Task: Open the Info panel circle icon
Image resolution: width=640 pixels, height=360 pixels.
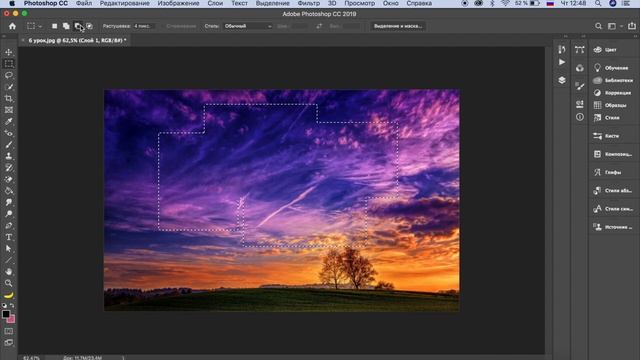Action: (580, 117)
